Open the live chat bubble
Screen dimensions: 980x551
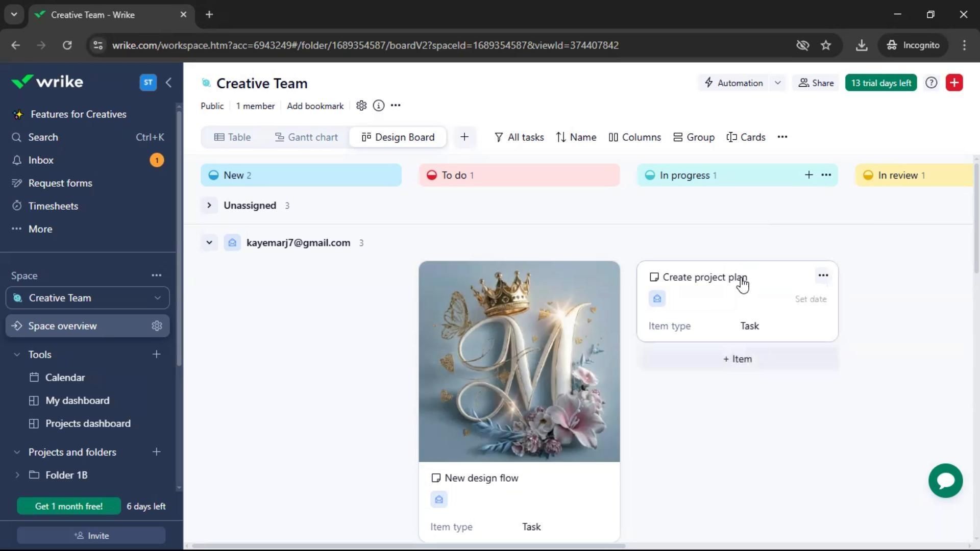point(945,481)
